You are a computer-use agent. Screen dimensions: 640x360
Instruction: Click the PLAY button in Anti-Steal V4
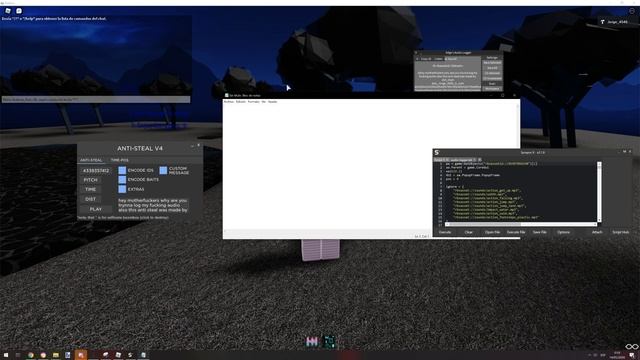click(x=96, y=209)
